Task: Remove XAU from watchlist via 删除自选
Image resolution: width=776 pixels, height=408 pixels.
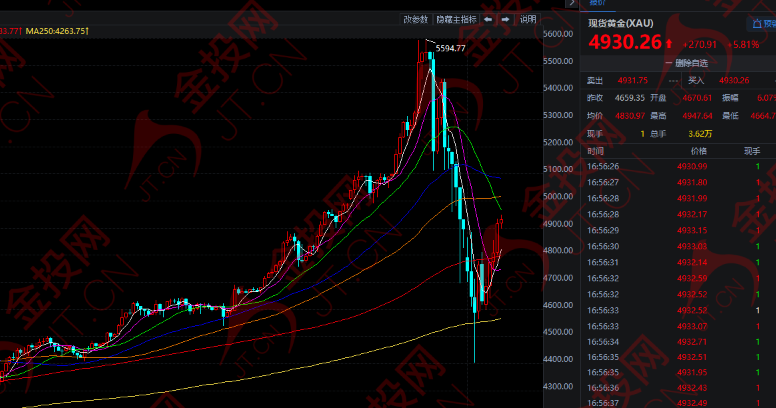Action: (678, 63)
